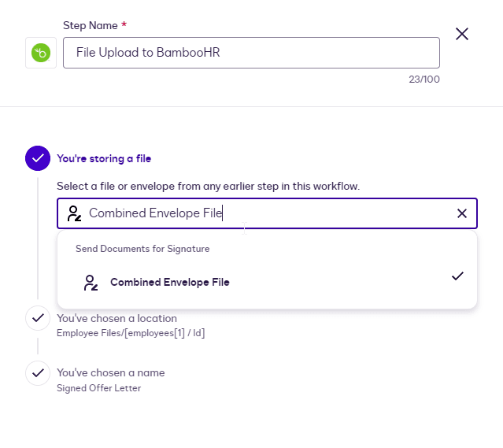Screen dimensions: 503x448
Task: Collapse the You're storing a file step
Action: (x=104, y=158)
